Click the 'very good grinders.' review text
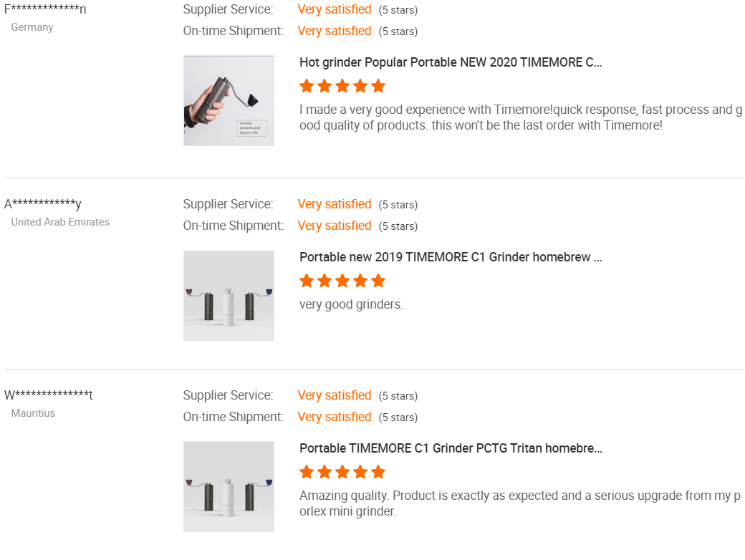 coord(351,304)
